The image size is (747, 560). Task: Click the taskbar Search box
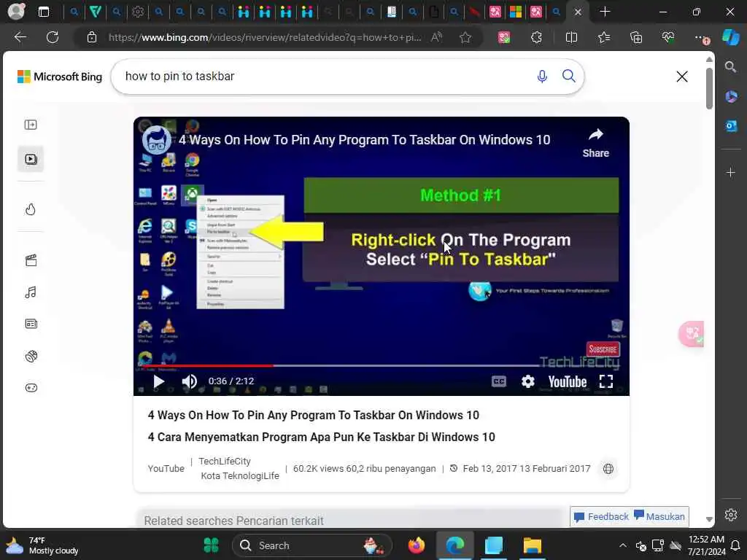(312, 545)
